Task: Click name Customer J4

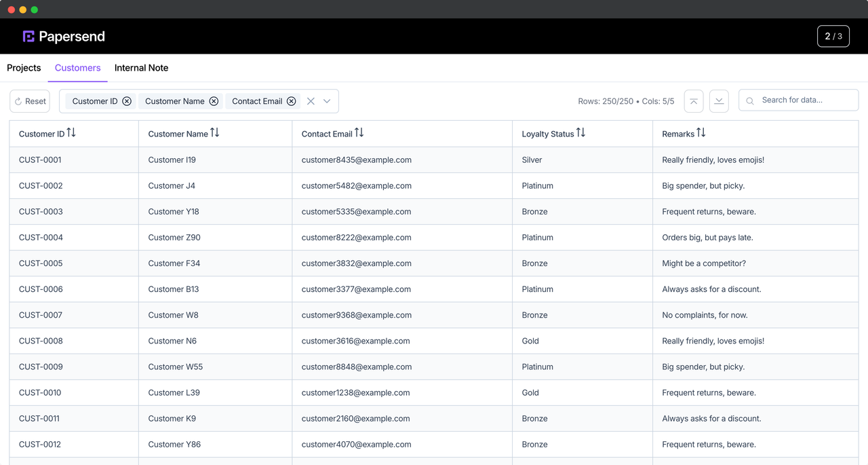Action: [172, 186]
